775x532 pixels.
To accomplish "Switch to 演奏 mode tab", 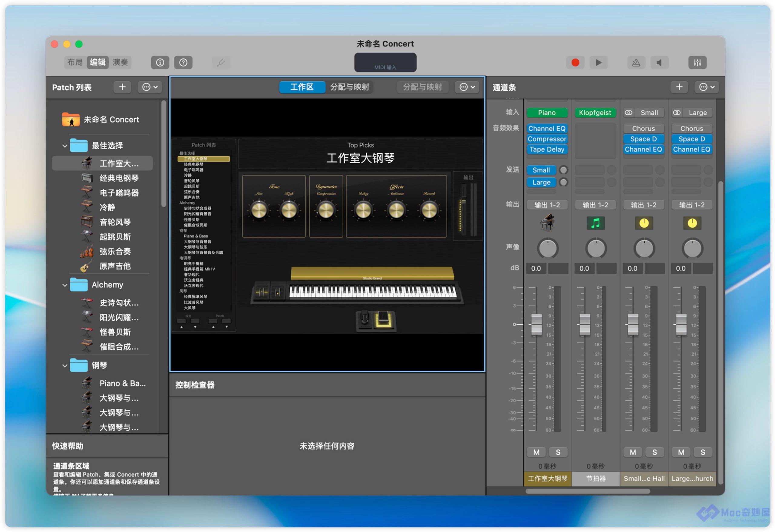I will pyautogui.click(x=120, y=62).
